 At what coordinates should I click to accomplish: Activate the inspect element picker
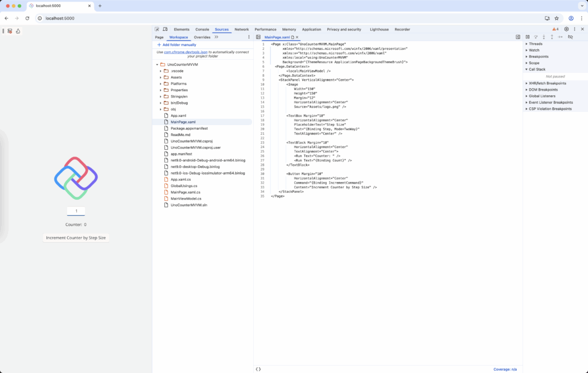pos(157,29)
